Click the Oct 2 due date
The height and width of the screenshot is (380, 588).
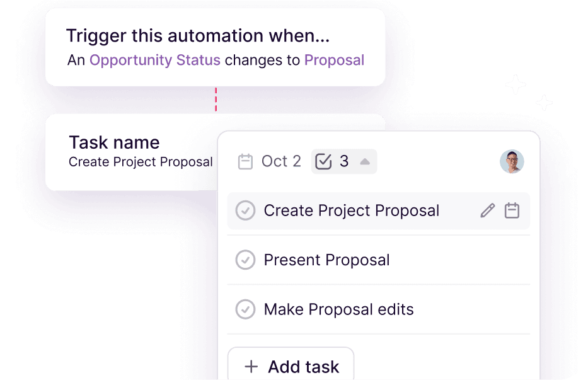(x=281, y=162)
